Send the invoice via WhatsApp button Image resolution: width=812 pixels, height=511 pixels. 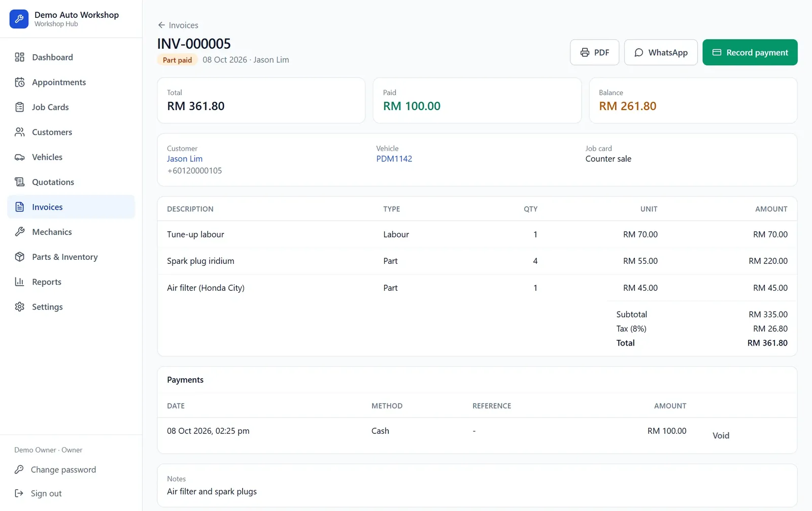661,52
